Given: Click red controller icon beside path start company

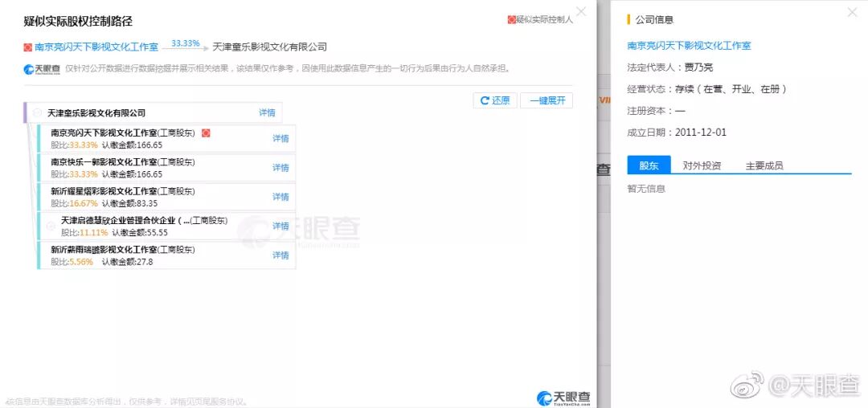Looking at the screenshot, I should (27, 47).
